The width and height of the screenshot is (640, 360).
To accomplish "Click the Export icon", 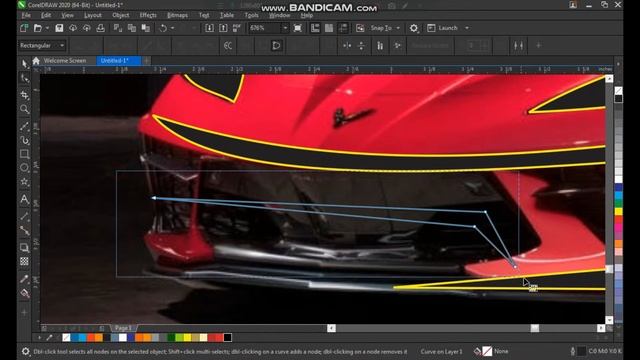I will (x=223, y=28).
